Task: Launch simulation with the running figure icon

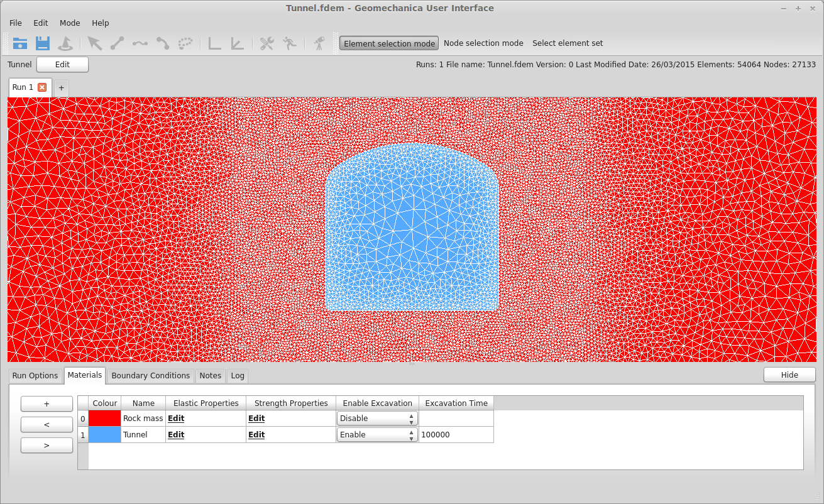Action: [288, 43]
